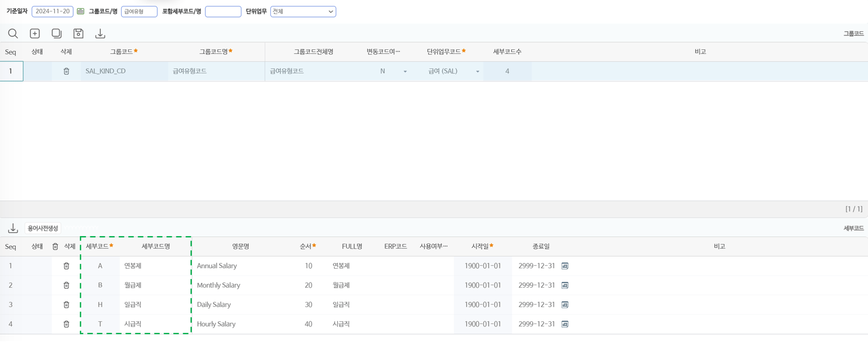The width and height of the screenshot is (868, 342).
Task: Click the 순서 column header
Action: [x=308, y=247]
